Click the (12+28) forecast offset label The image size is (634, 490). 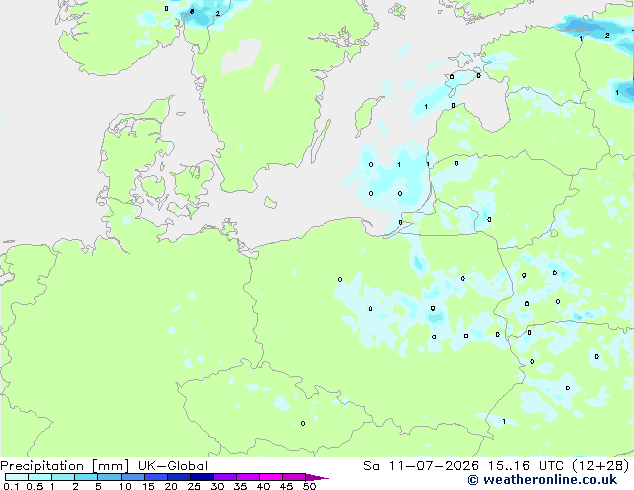point(601,466)
